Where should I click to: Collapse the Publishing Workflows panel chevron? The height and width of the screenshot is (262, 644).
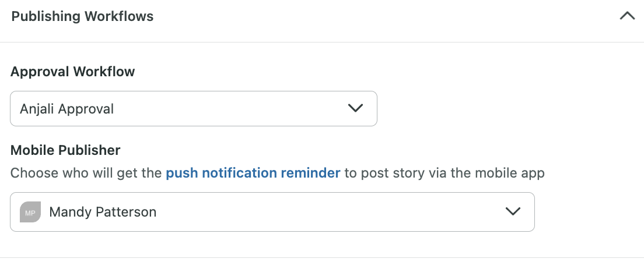(x=627, y=16)
